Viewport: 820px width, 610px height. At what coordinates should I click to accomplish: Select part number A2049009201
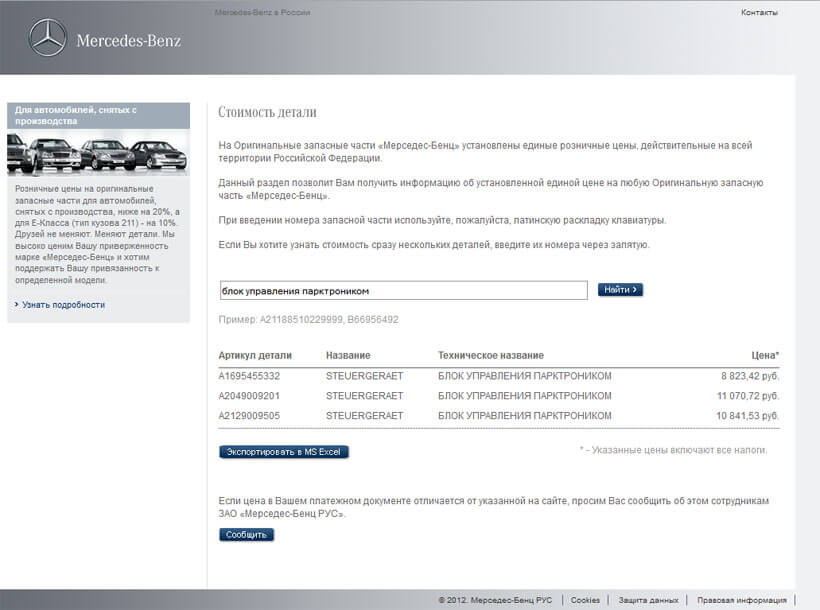[x=249, y=396]
